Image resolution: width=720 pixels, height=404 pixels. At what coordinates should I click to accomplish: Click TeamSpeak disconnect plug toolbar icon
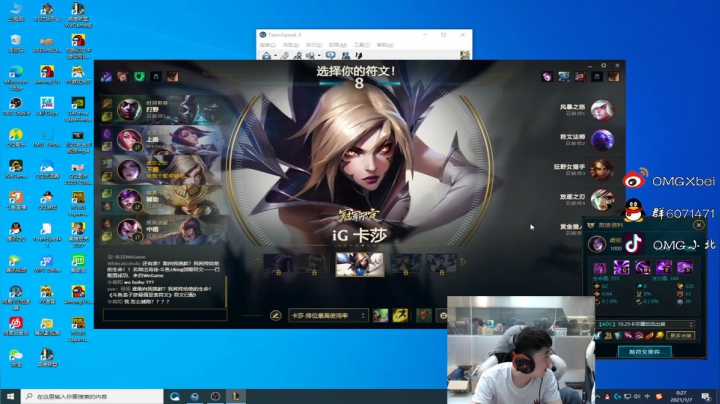tap(285, 56)
